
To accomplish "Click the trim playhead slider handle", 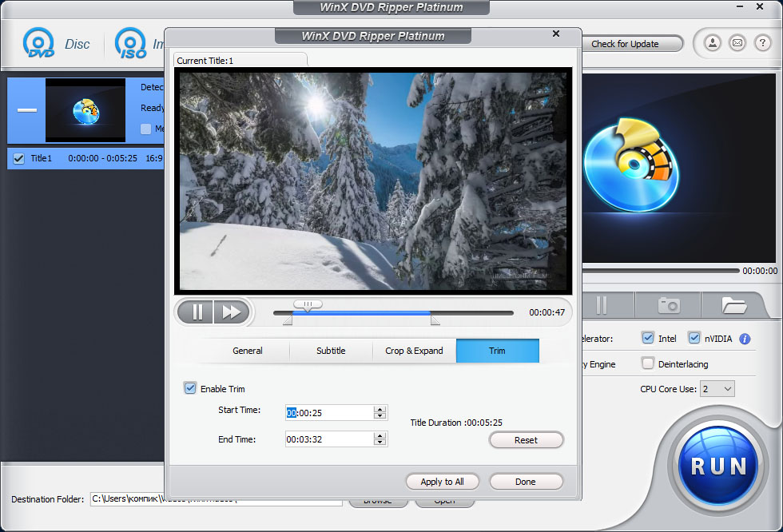I will [308, 305].
